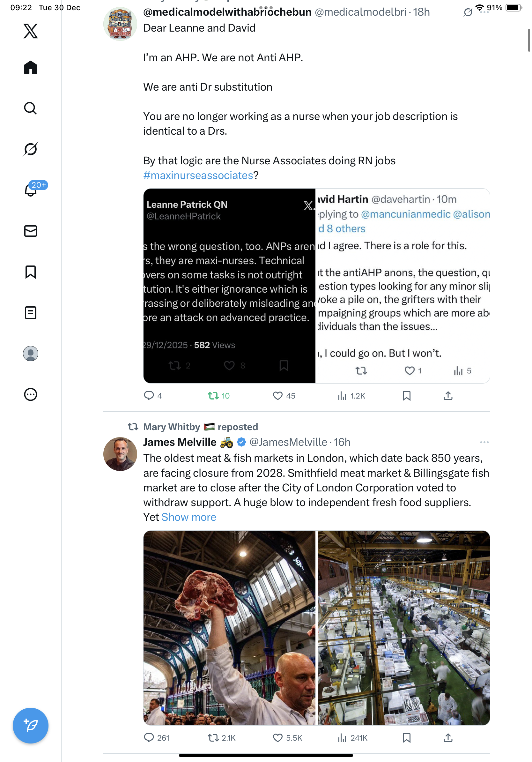Open more options on James Melville post
532x762 pixels.
[x=484, y=442]
